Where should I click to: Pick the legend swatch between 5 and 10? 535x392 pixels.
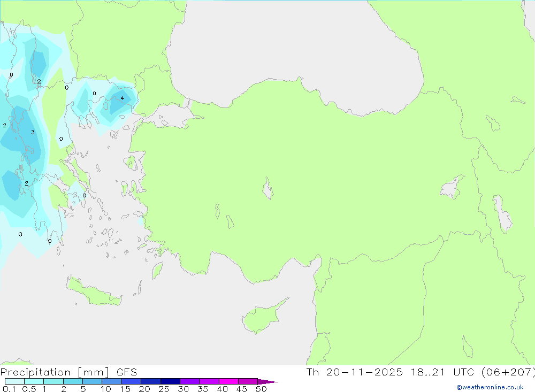[x=93, y=381]
